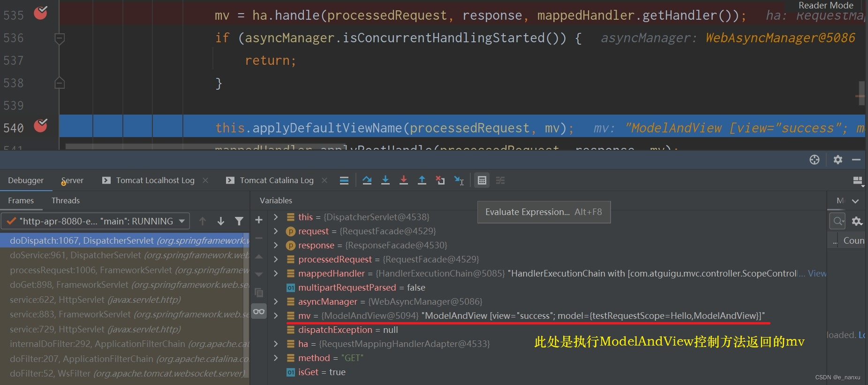Image resolution: width=868 pixels, height=385 pixels.
Task: Expand the 'request' variable node
Action: (x=276, y=231)
